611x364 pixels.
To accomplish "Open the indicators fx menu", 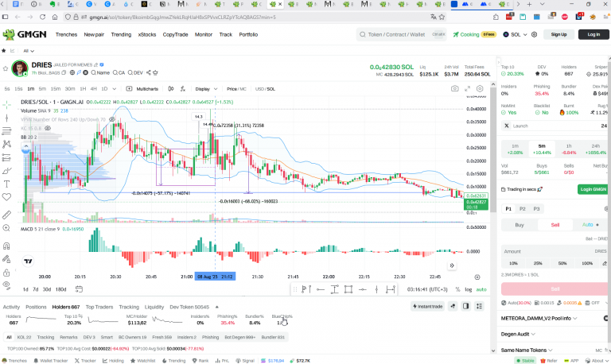I will [183, 89].
